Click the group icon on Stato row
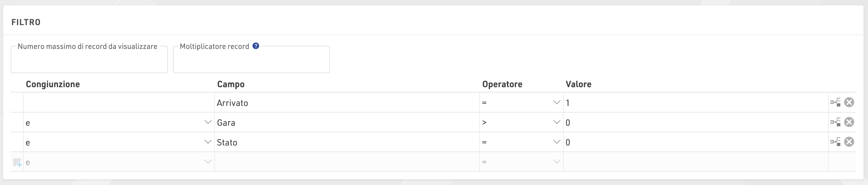The image size is (868, 185). pyautogui.click(x=835, y=142)
